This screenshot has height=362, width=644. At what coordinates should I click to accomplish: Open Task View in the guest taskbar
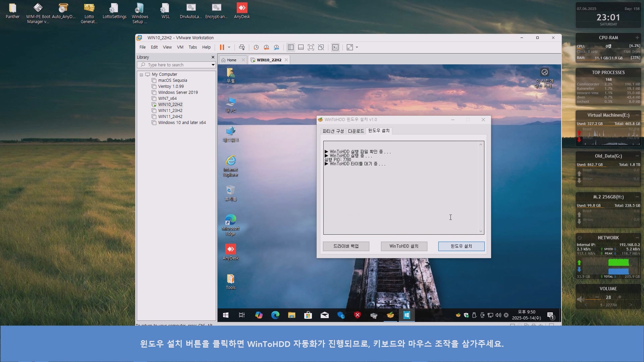(242, 315)
